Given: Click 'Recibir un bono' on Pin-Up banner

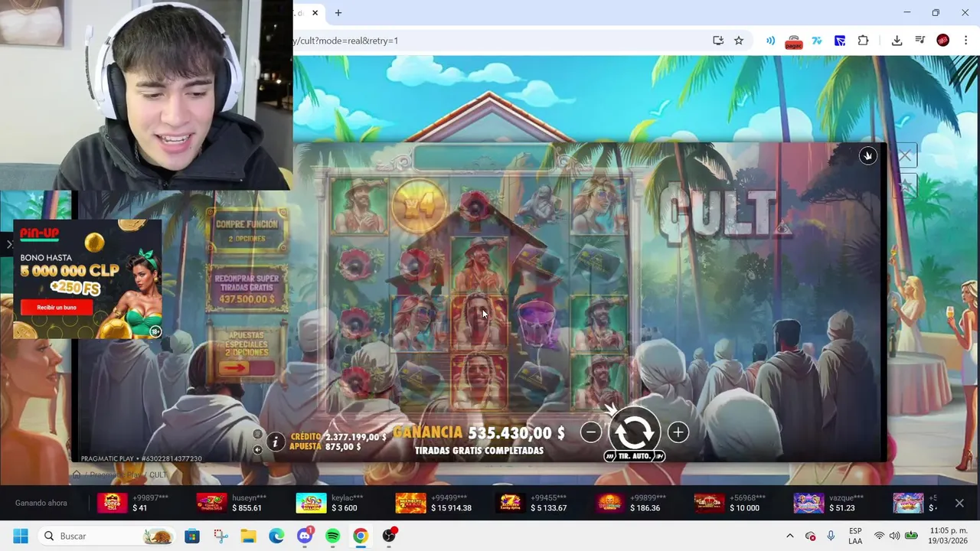Looking at the screenshot, I should click(57, 307).
